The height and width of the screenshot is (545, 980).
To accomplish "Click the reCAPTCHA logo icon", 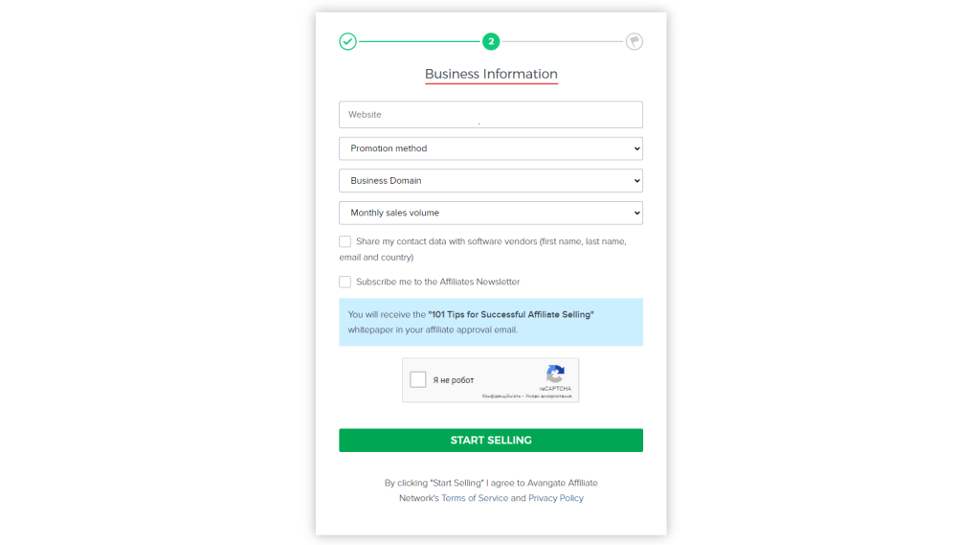I will (x=555, y=374).
